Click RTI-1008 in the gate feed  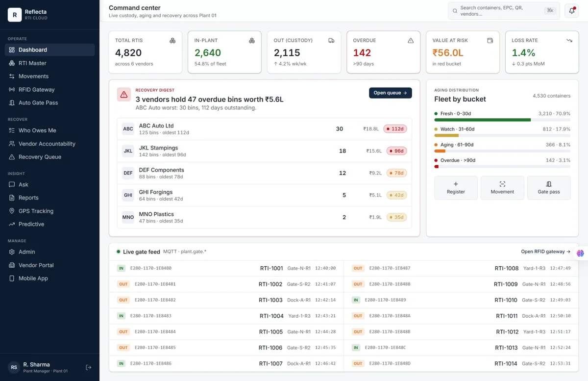point(507,268)
